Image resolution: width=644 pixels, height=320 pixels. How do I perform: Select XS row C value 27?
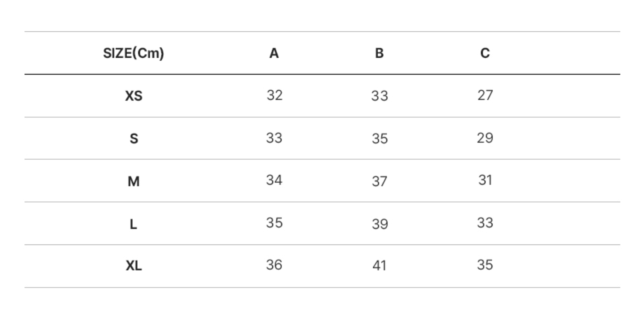tap(485, 95)
